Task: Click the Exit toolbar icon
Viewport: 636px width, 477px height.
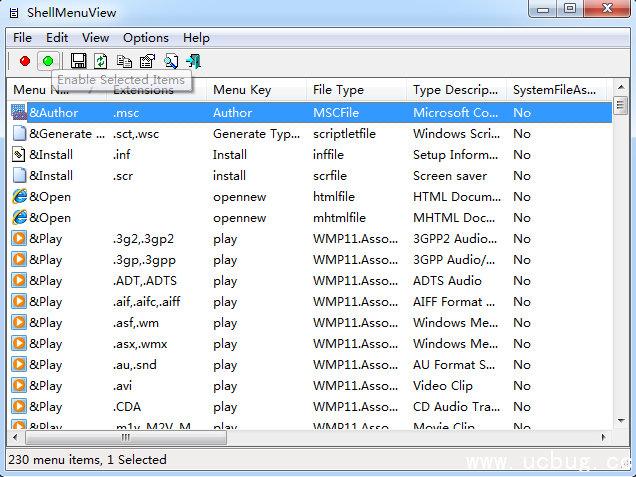Action: point(193,61)
